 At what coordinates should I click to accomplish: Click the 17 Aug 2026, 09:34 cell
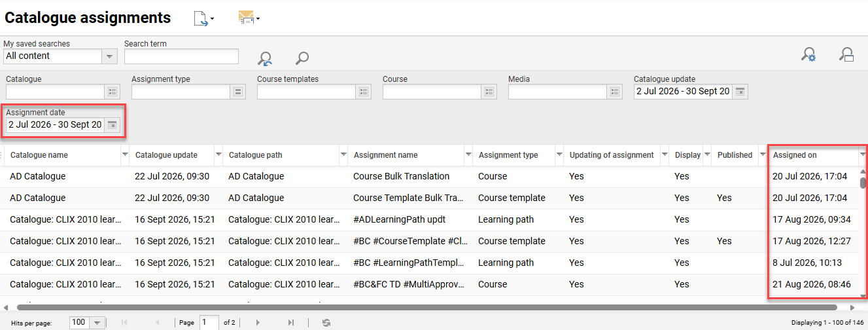(812, 219)
